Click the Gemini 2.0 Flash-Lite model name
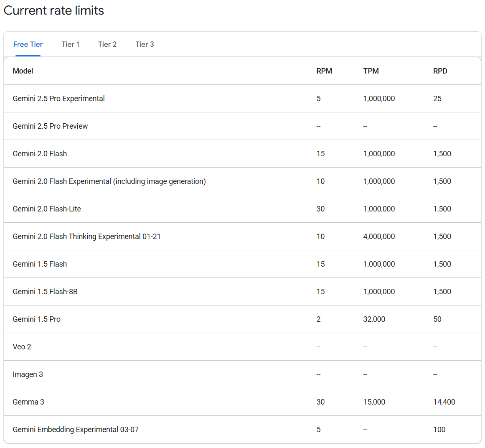 [47, 209]
